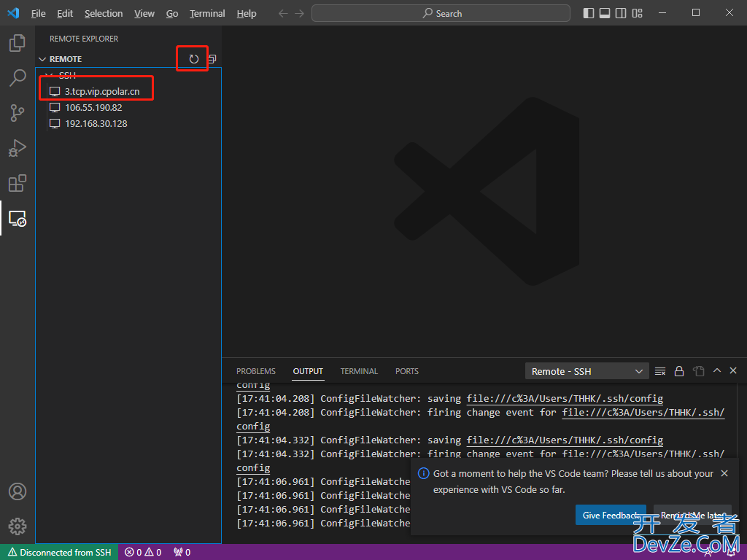Open the Accounts menu icon

[x=18, y=491]
